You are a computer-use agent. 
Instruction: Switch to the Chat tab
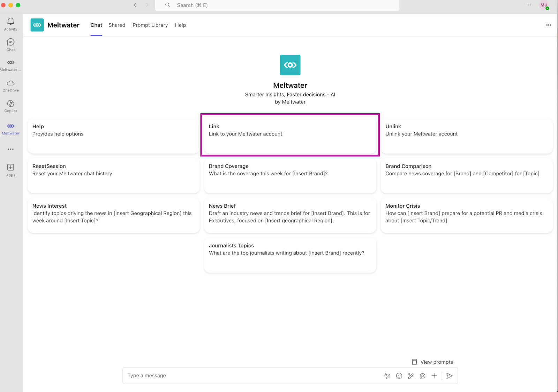(x=96, y=25)
